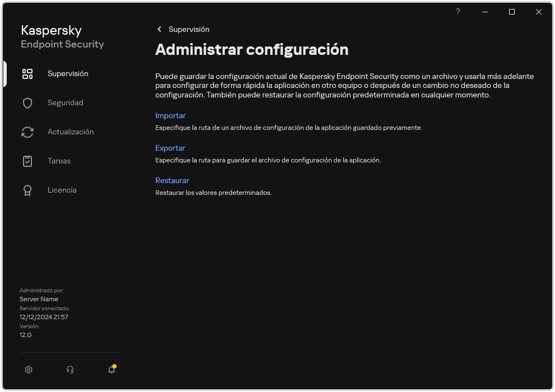Viewport: 555px width, 392px height.
Task: Open Exportar to save configuration file
Action: (170, 148)
